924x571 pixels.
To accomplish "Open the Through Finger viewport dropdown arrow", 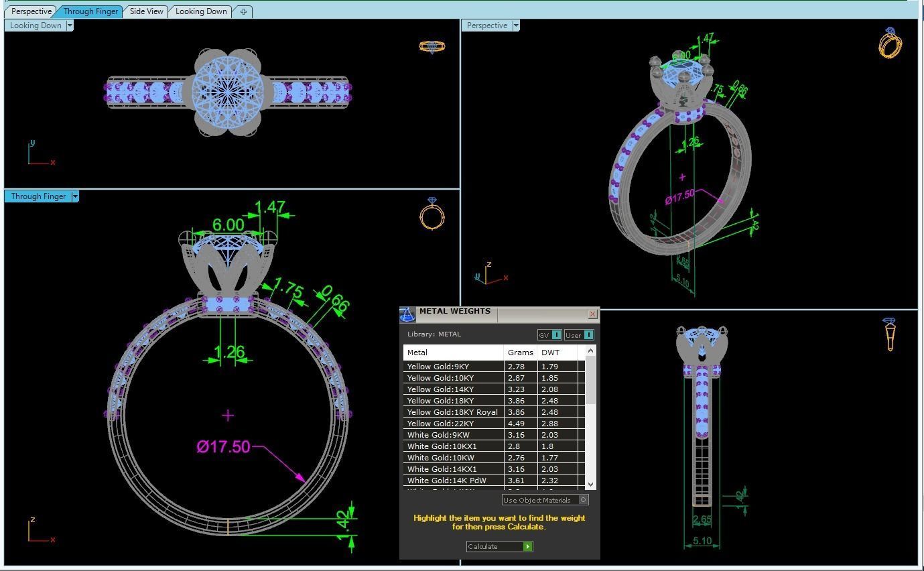I will (x=75, y=196).
